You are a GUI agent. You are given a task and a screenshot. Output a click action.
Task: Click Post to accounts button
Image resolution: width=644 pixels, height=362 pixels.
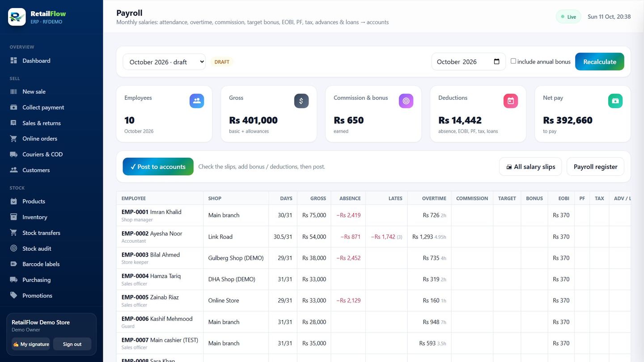click(158, 167)
